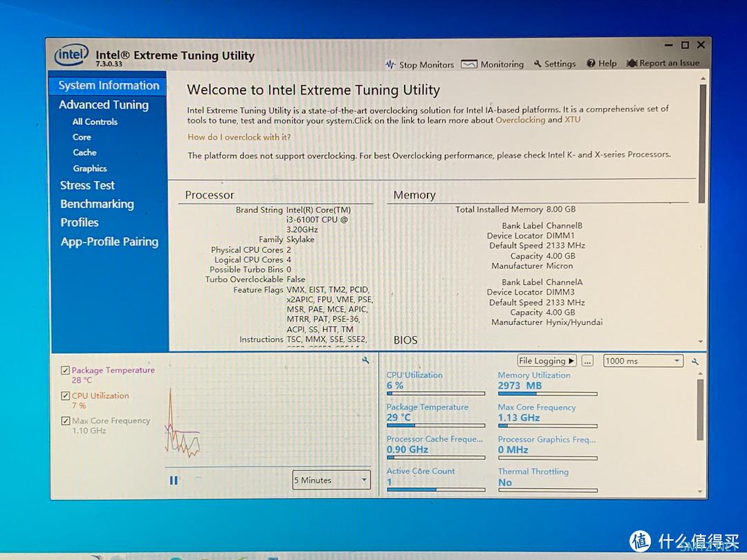Select Advanced Tuning in the sidebar

(x=103, y=105)
